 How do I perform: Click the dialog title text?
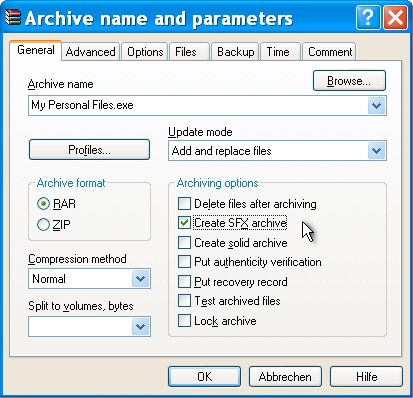pos(159,18)
